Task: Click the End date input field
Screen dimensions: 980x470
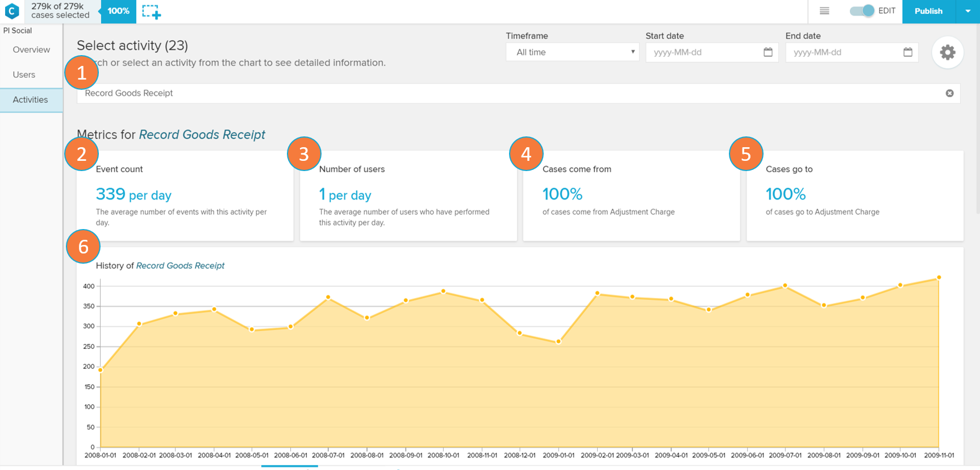Action: point(844,52)
